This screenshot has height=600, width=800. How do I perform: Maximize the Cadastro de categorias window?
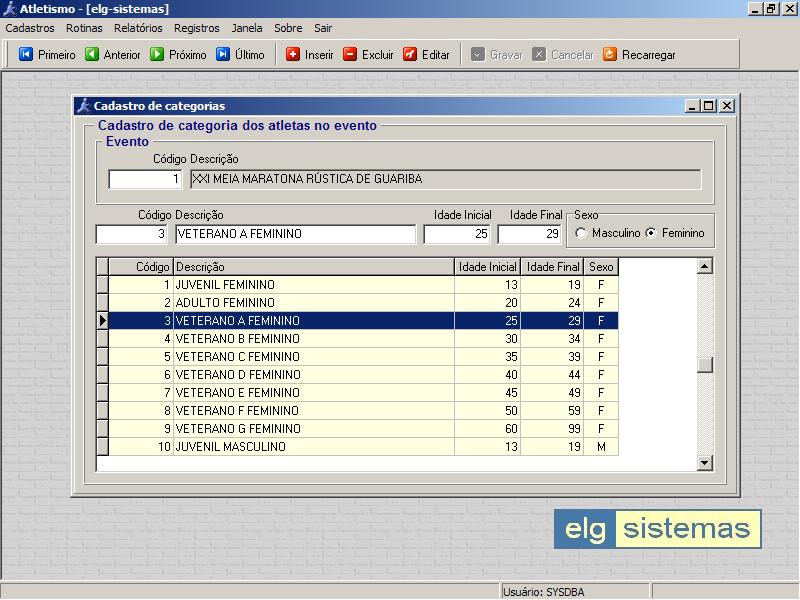click(709, 106)
